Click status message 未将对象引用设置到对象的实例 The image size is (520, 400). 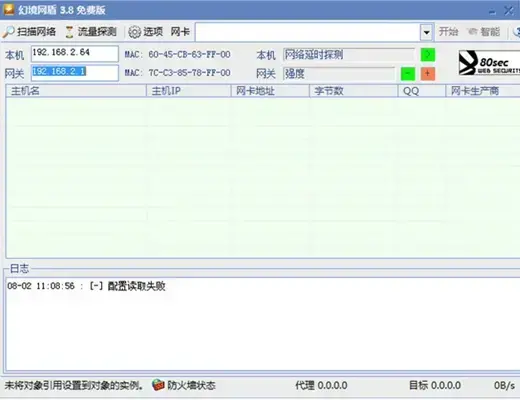coord(74,385)
